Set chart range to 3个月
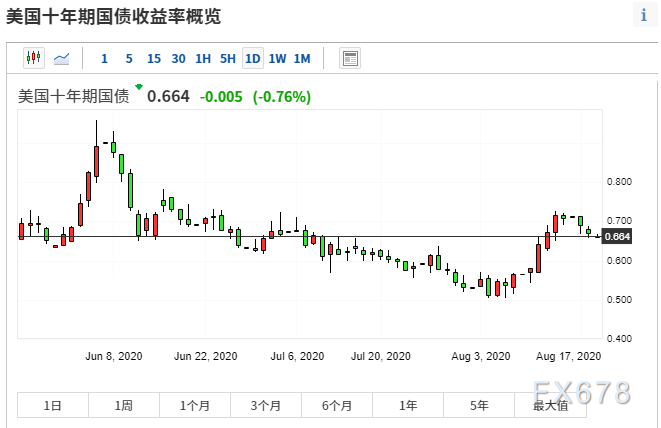 pyautogui.click(x=266, y=405)
